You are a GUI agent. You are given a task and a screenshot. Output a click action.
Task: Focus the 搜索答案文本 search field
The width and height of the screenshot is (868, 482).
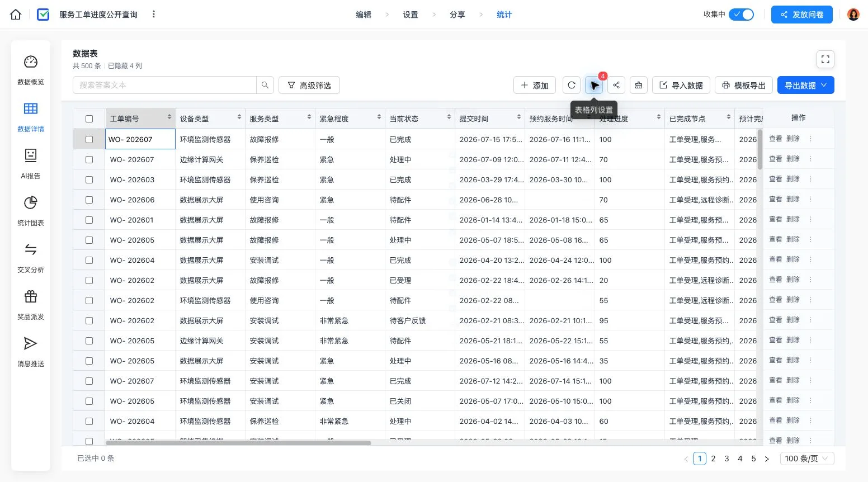(x=164, y=85)
